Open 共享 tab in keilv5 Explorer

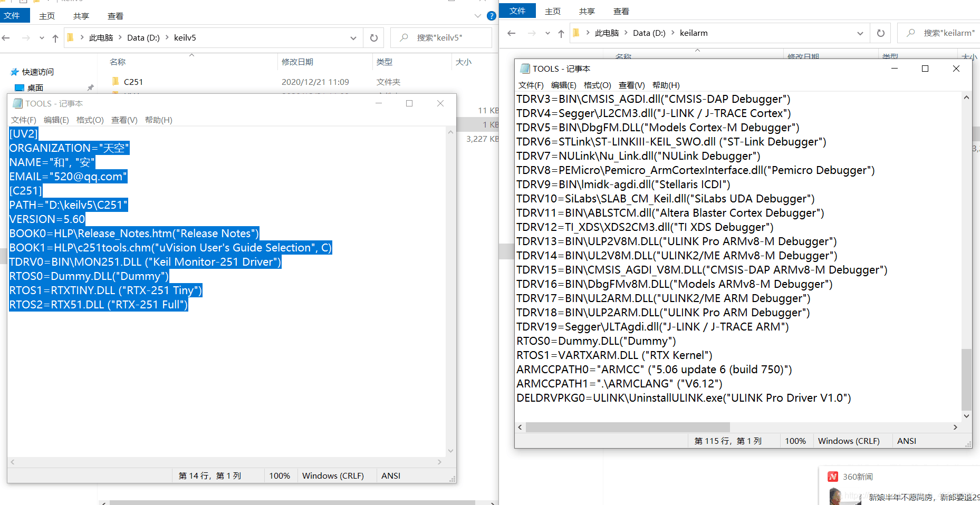click(81, 16)
